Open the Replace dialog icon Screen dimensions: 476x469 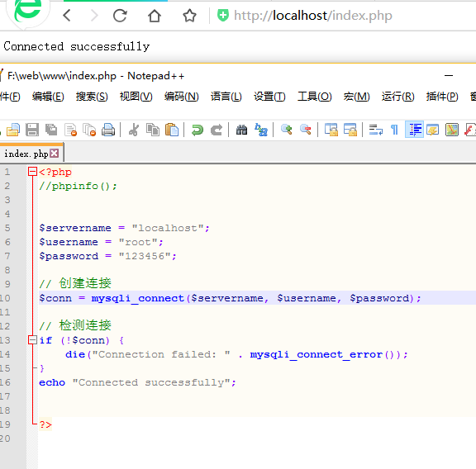click(x=261, y=130)
